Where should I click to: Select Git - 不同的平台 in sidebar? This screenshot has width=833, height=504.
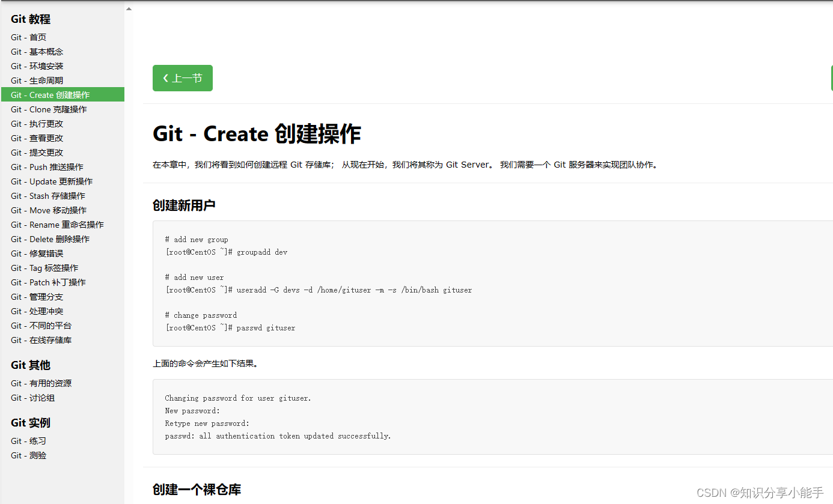point(41,326)
